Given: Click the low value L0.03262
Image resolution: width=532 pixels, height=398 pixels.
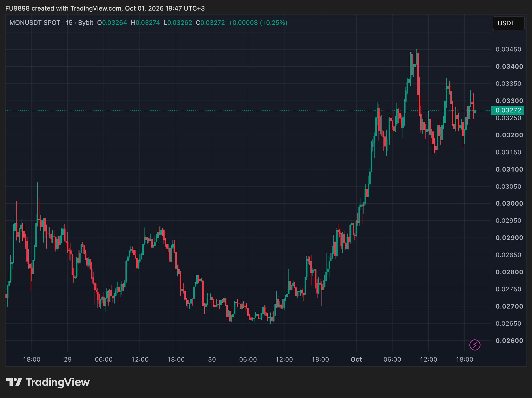Looking at the screenshot, I should (x=178, y=23).
